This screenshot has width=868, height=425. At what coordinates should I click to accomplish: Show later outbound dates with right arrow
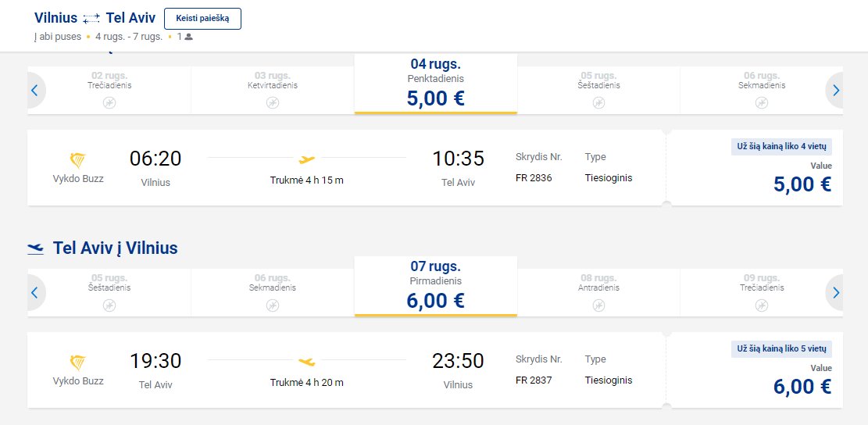pyautogui.click(x=835, y=90)
